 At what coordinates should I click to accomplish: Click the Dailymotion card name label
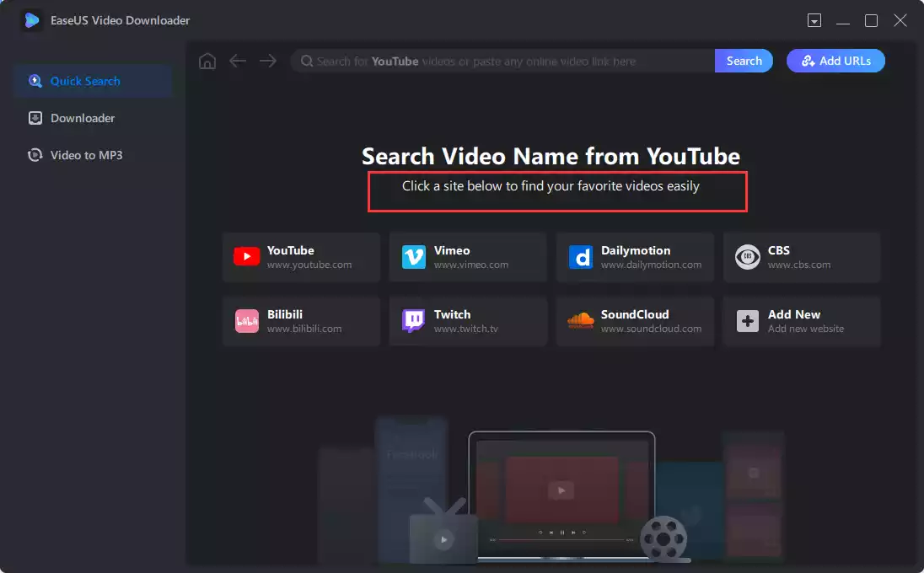tap(636, 250)
